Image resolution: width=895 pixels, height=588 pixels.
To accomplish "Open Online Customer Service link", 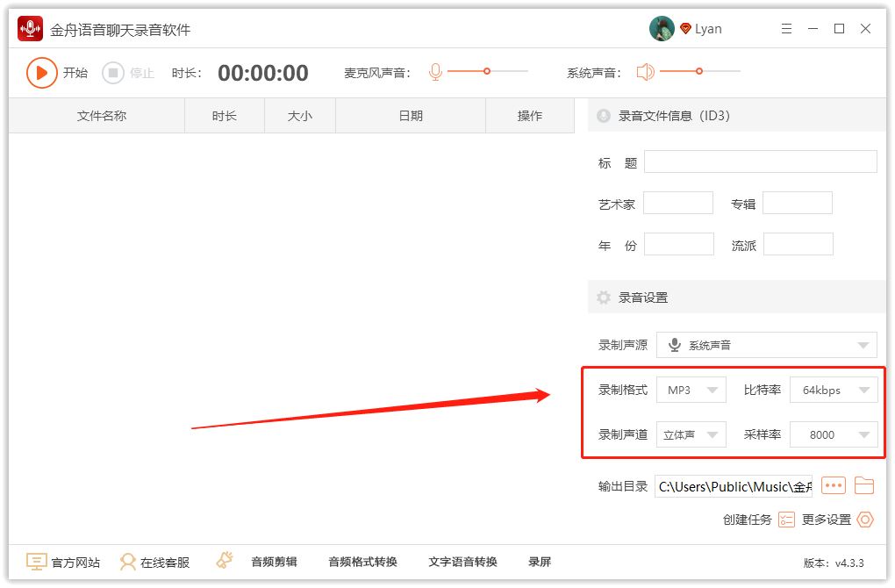I will pyautogui.click(x=155, y=562).
